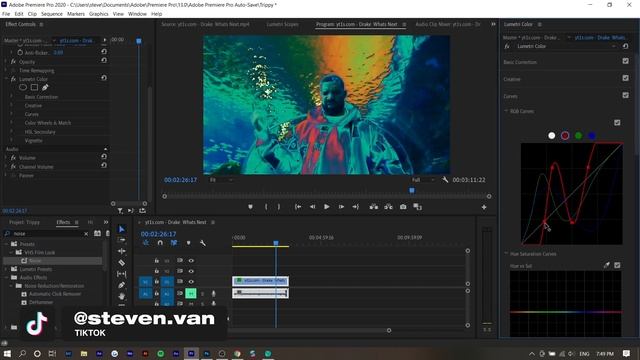Open the Window menu
Viewport: 640px width, 360px height.
click(x=137, y=14)
